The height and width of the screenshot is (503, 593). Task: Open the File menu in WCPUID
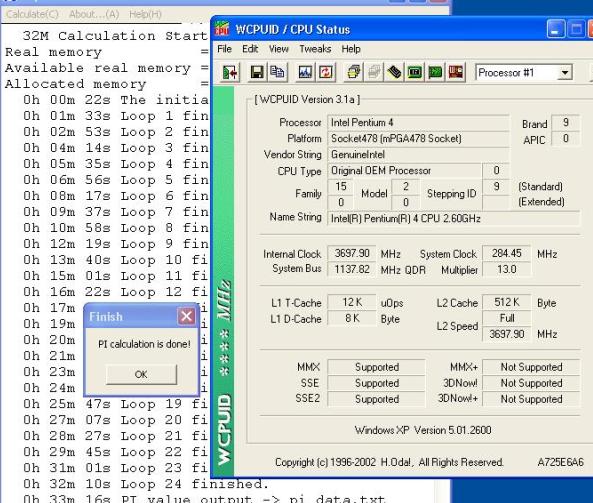coord(224,49)
